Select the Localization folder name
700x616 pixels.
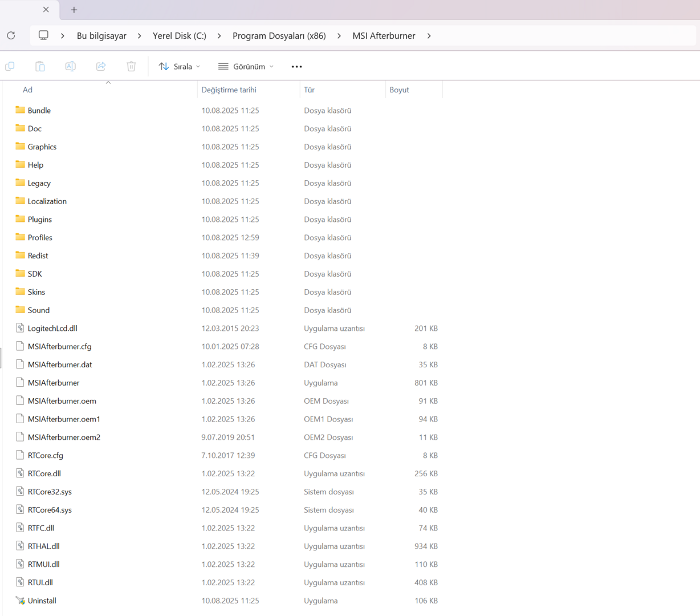point(47,201)
